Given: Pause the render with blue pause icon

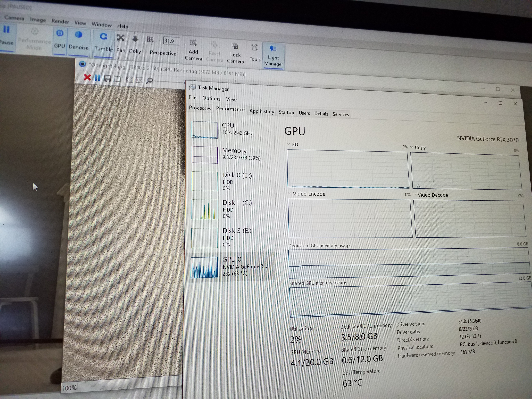Looking at the screenshot, I should [97, 78].
